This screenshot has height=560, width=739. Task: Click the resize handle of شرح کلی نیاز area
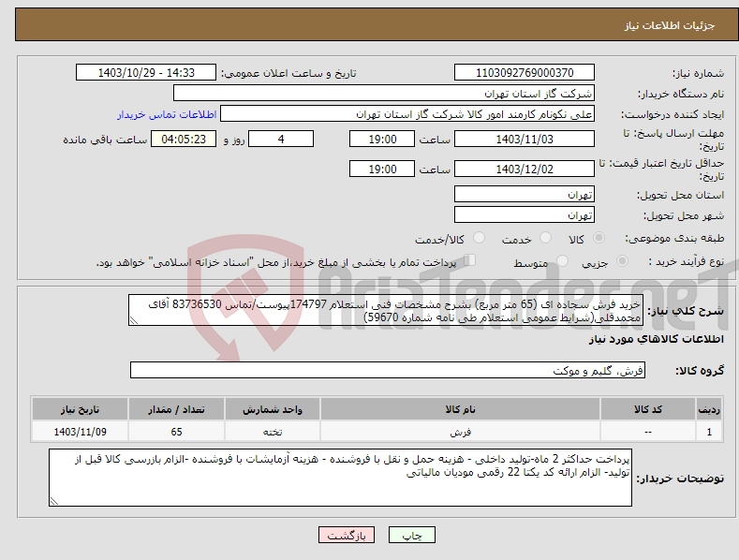pyautogui.click(x=134, y=320)
